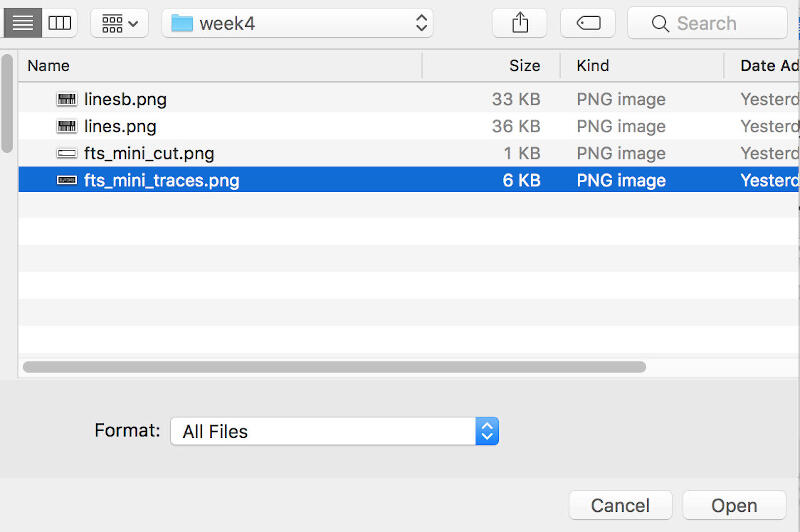Viewport: 800px width, 532px height.
Task: Open the week4 folder path dropdown
Action: [297, 23]
